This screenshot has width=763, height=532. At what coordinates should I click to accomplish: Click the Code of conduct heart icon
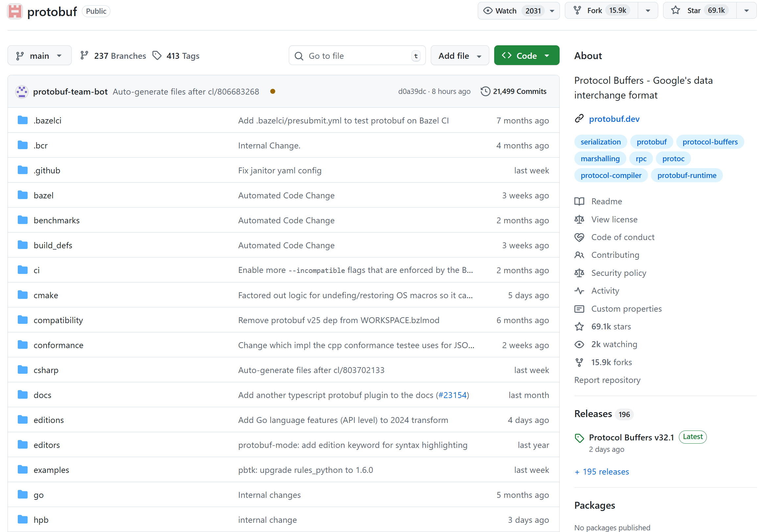coord(580,237)
